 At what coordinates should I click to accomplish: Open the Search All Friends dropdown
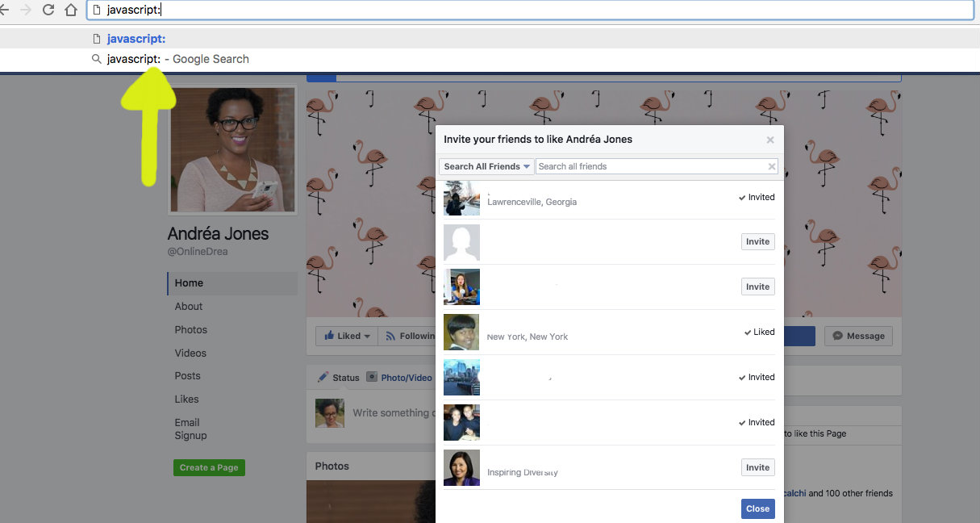(x=486, y=166)
